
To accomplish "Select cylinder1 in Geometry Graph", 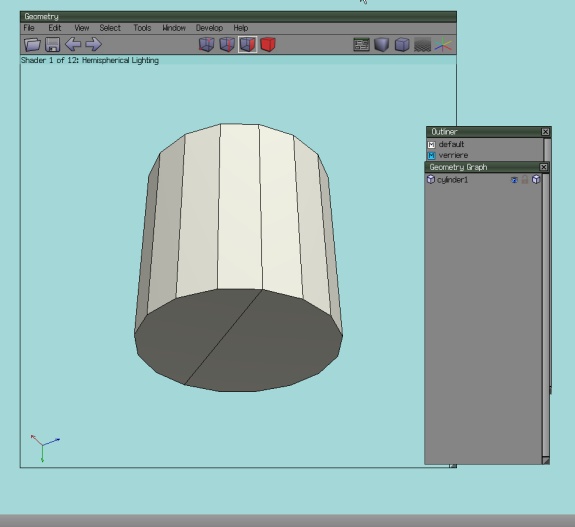I will tap(453, 180).
